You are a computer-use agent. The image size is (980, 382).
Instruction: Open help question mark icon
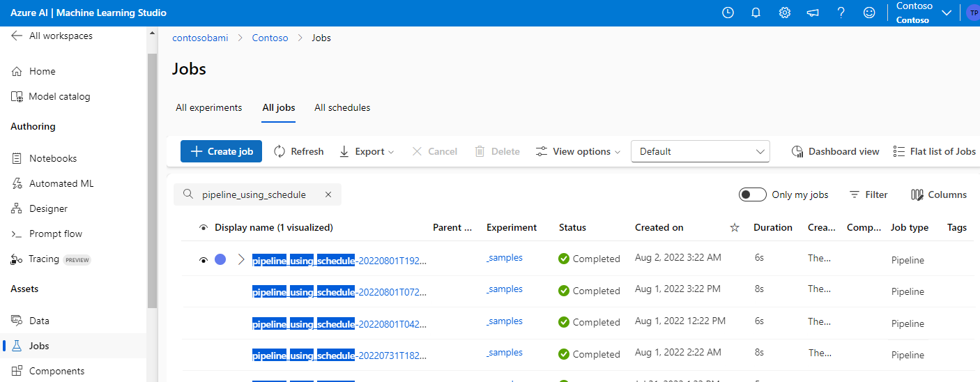tap(841, 13)
